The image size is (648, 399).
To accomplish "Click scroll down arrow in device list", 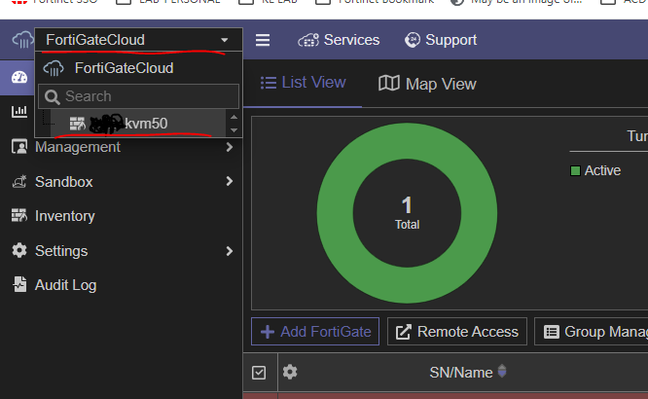I will click(x=234, y=130).
